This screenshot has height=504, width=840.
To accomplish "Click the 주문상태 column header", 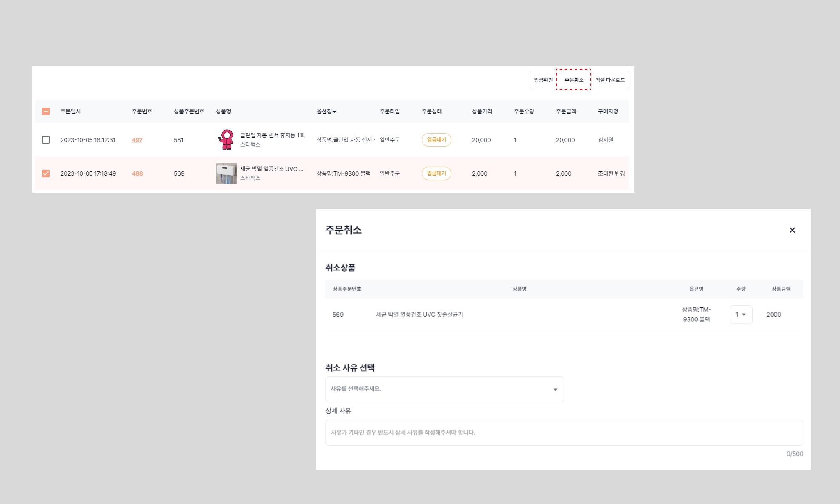I will tap(432, 111).
